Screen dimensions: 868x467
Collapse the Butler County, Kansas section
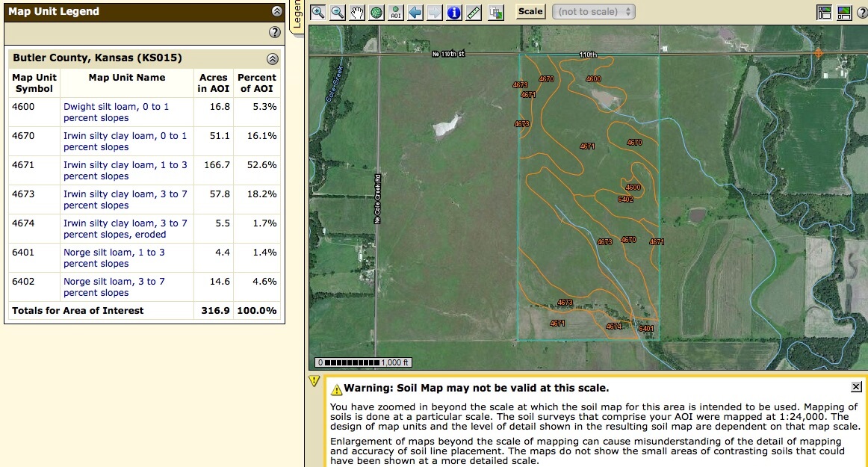click(x=273, y=58)
